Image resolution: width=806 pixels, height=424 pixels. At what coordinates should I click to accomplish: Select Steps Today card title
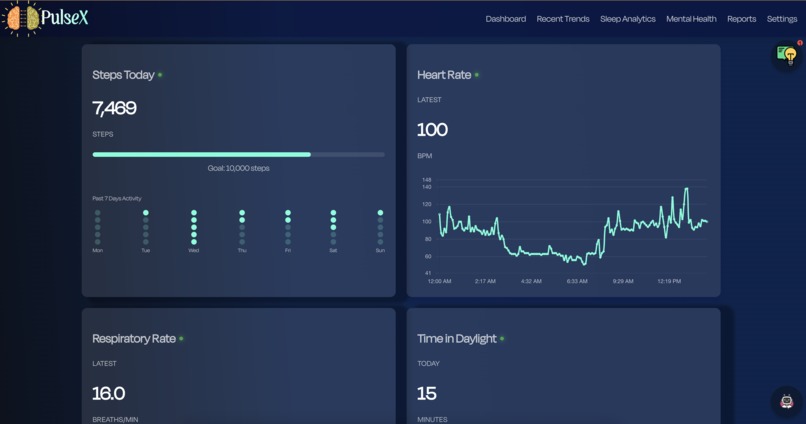(123, 75)
